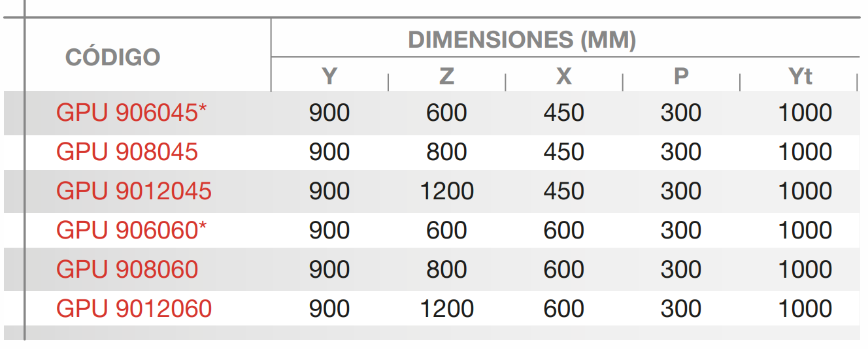Select the Yt column header

pyautogui.click(x=801, y=77)
